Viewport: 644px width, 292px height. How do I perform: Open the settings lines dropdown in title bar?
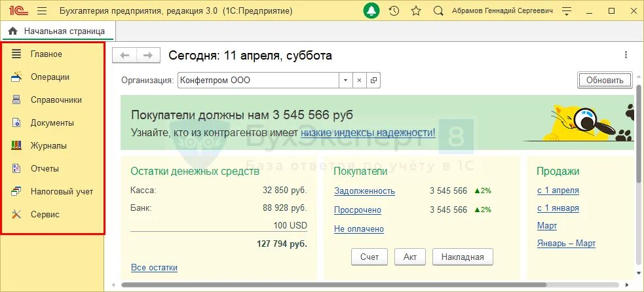(x=567, y=11)
